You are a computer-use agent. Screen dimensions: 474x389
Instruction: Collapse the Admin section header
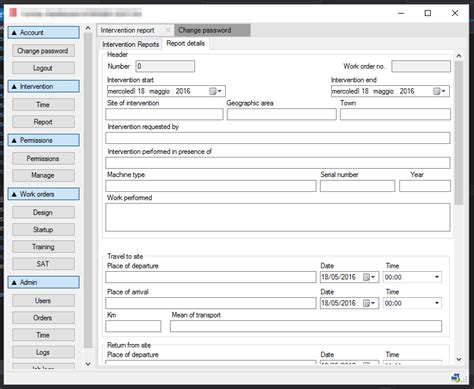tap(43, 282)
